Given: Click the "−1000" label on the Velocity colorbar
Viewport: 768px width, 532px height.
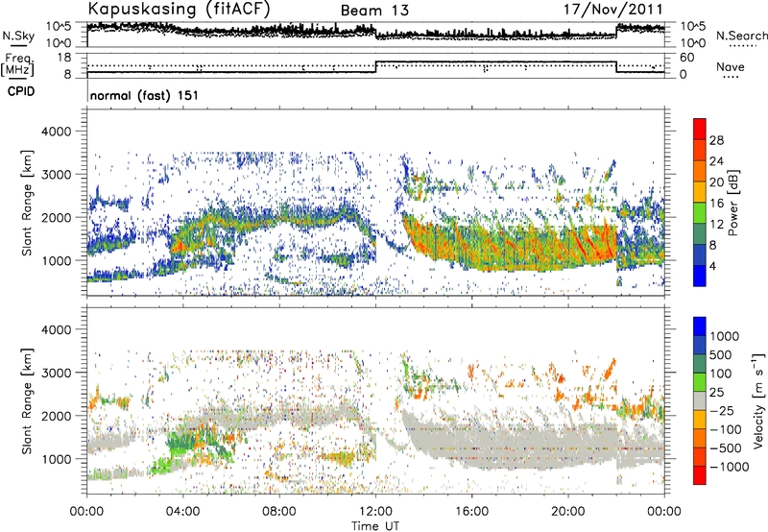Looking at the screenshot, I should (729, 467).
